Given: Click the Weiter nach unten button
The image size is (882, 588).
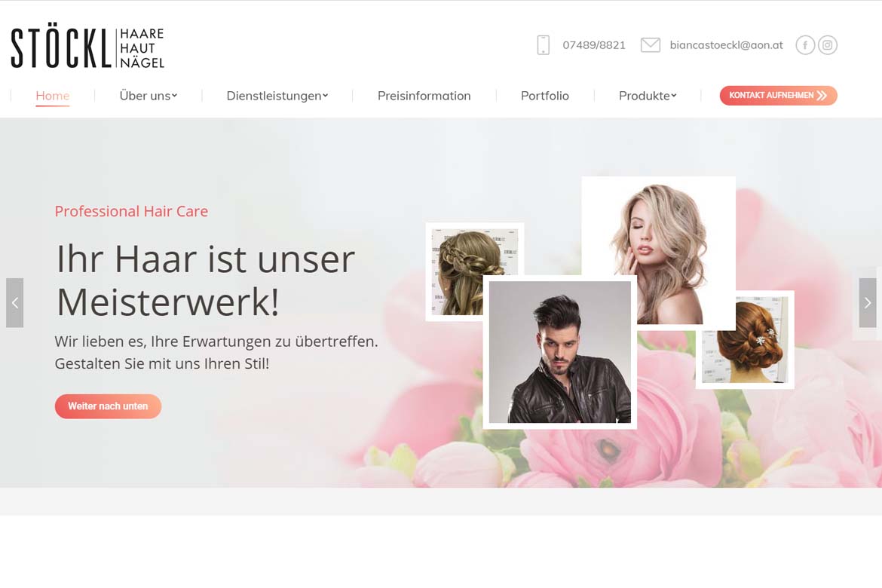Looking at the screenshot, I should (x=108, y=406).
